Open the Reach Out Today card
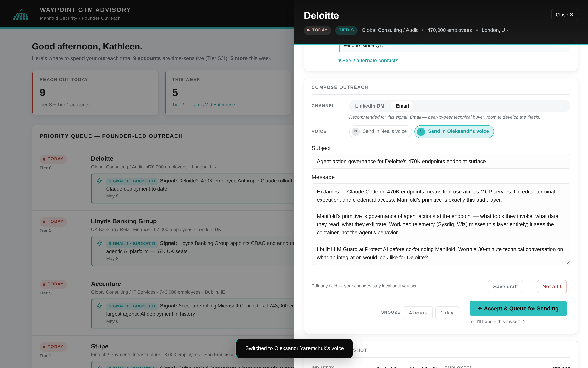The width and height of the screenshot is (588, 368). coord(95,93)
